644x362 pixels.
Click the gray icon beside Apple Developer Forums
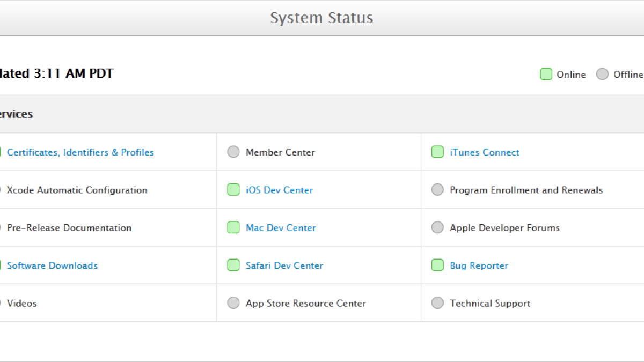437,227
